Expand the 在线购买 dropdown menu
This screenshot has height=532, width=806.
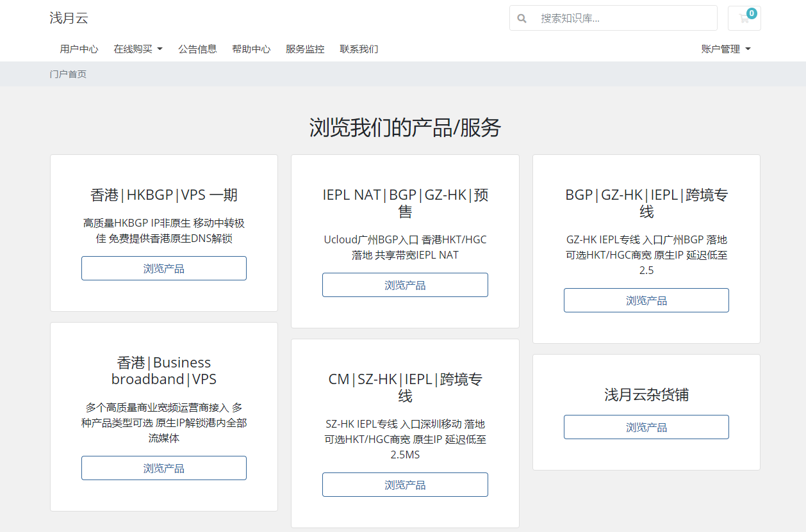point(138,49)
